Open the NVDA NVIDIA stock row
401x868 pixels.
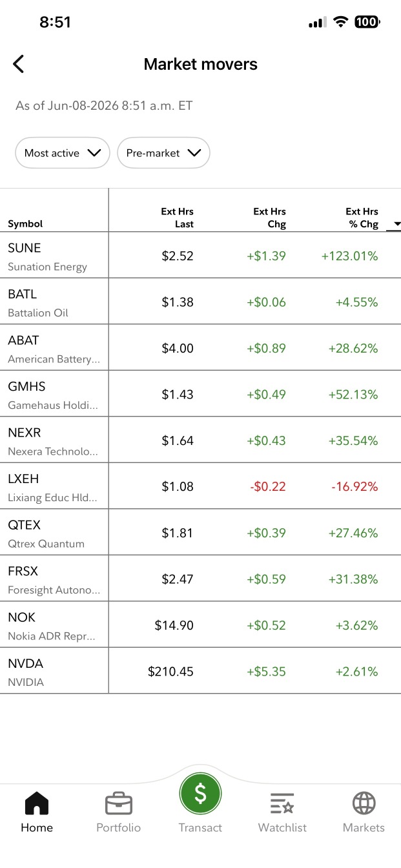pos(200,671)
